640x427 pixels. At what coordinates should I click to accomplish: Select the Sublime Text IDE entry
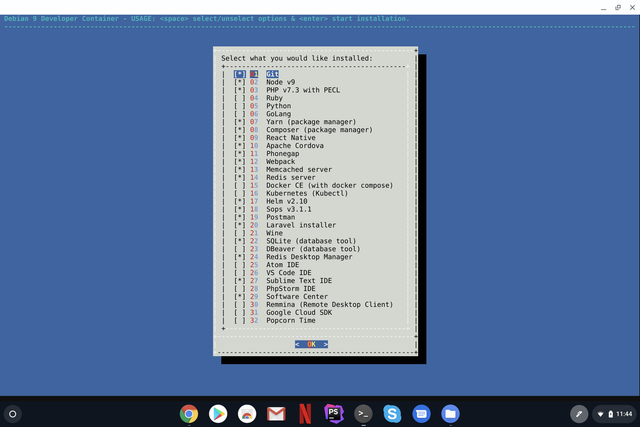click(283, 281)
